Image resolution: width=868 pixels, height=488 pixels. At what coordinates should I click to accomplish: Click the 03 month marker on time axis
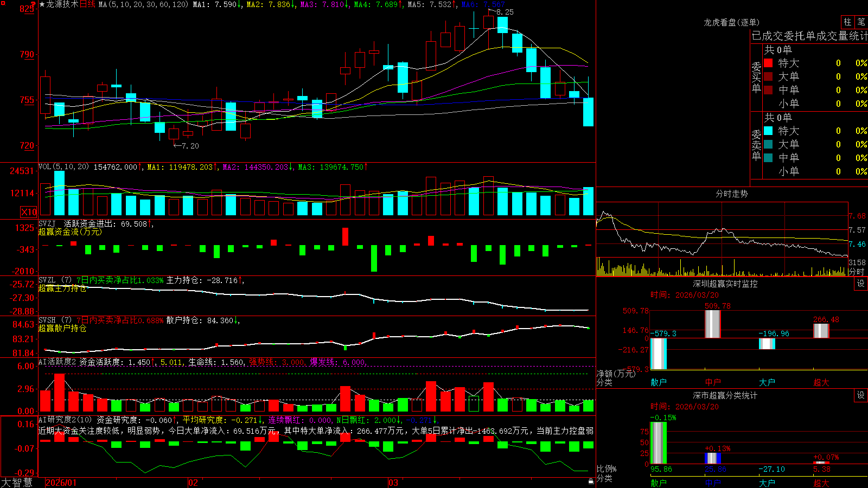click(x=393, y=483)
